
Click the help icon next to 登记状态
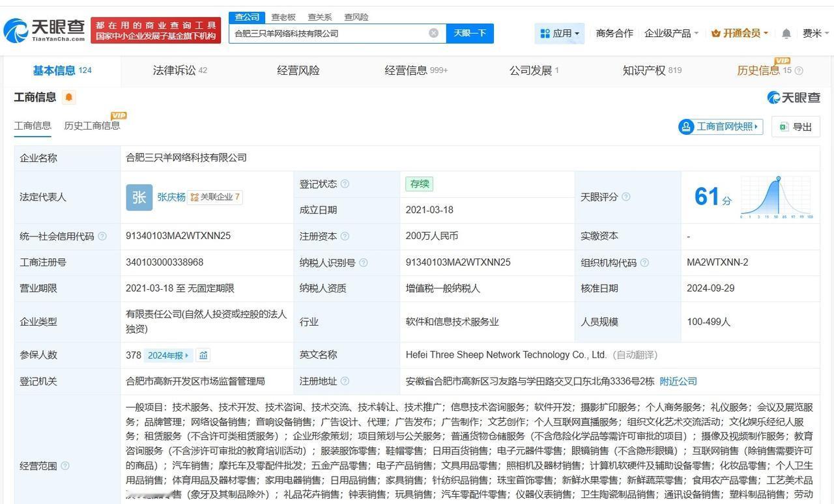click(x=345, y=184)
